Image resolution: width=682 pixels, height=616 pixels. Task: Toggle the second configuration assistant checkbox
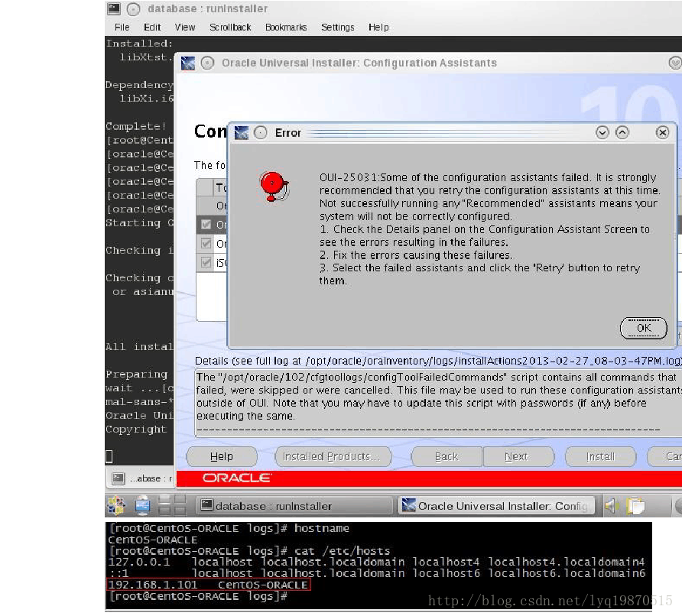[x=206, y=244]
